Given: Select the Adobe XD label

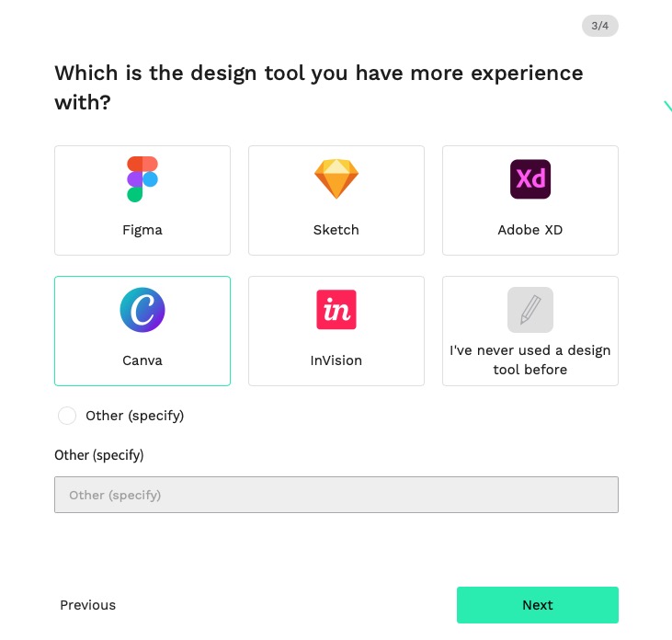Looking at the screenshot, I should tap(530, 230).
